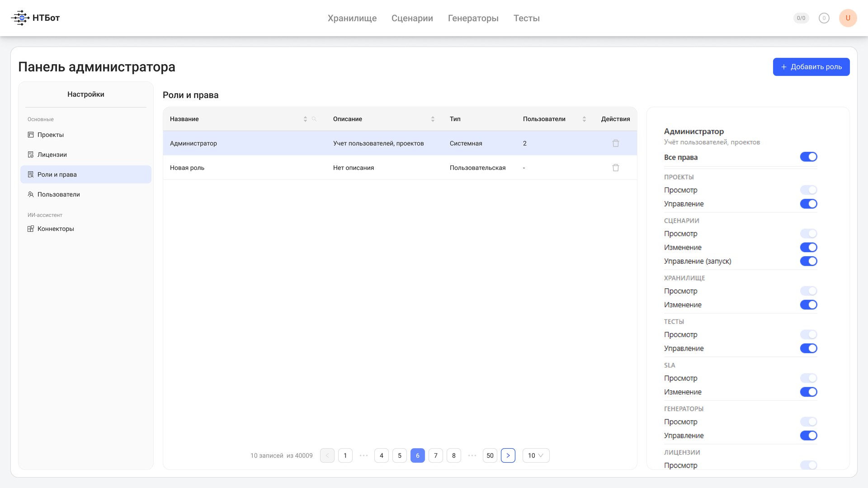
Task: Click current page 6 button
Action: click(x=418, y=455)
